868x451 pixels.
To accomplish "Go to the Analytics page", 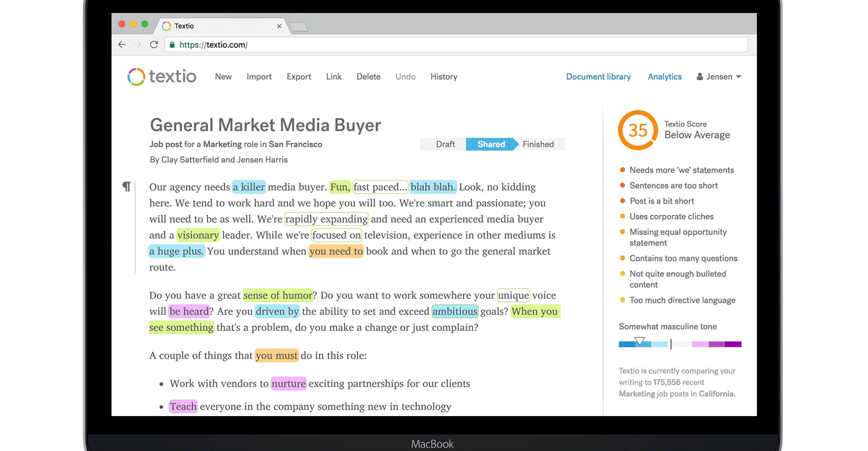I will (x=665, y=77).
